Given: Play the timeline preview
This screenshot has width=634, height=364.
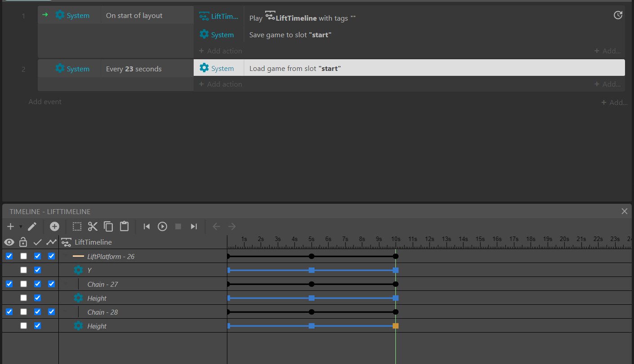Looking at the screenshot, I should [162, 226].
